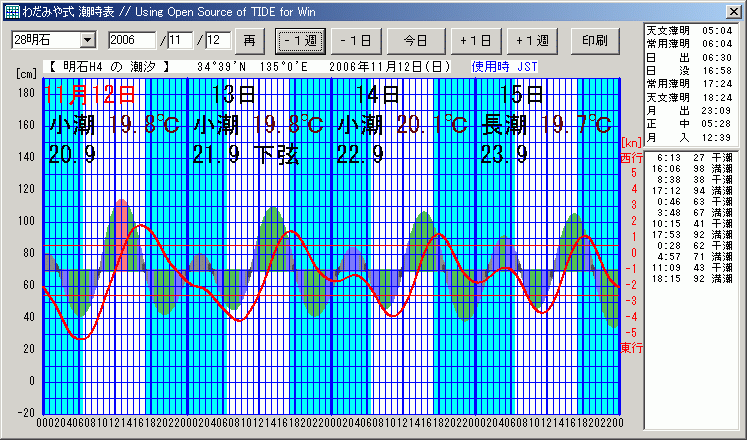Click the red 11月12日 date heading
Viewport: 747px width, 440px height.
coord(90,96)
